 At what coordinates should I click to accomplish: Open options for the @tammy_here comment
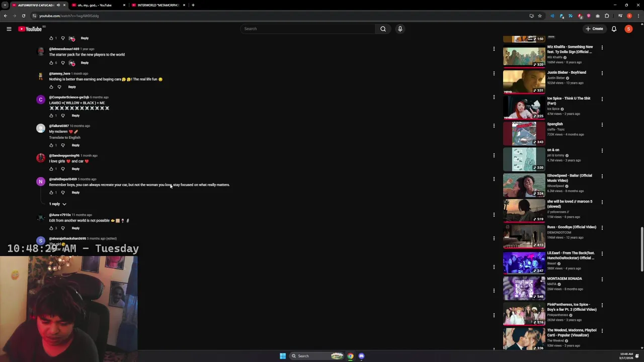(x=494, y=73)
